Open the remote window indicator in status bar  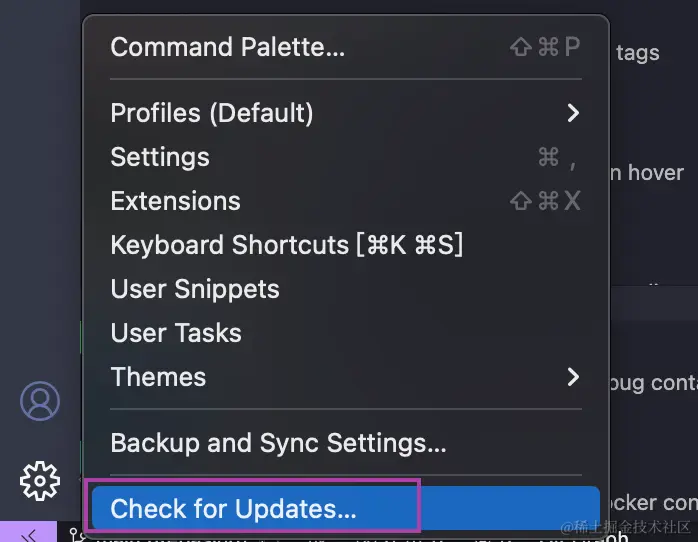(x=28, y=534)
